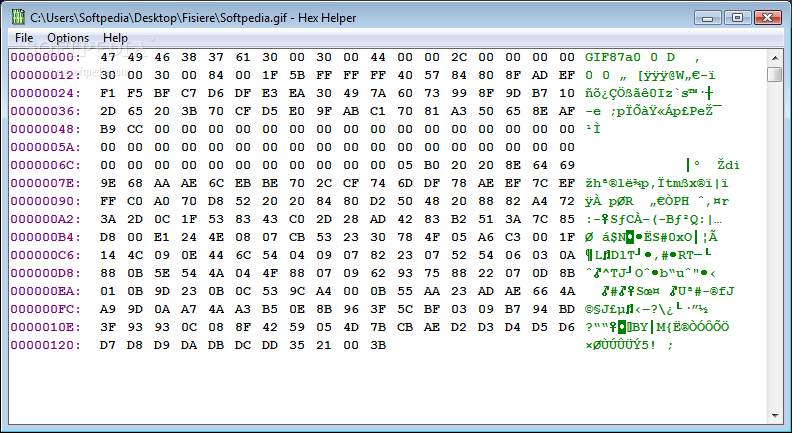The width and height of the screenshot is (792, 433).
Task: Click byte B9 in row 00000048
Action: tap(108, 129)
